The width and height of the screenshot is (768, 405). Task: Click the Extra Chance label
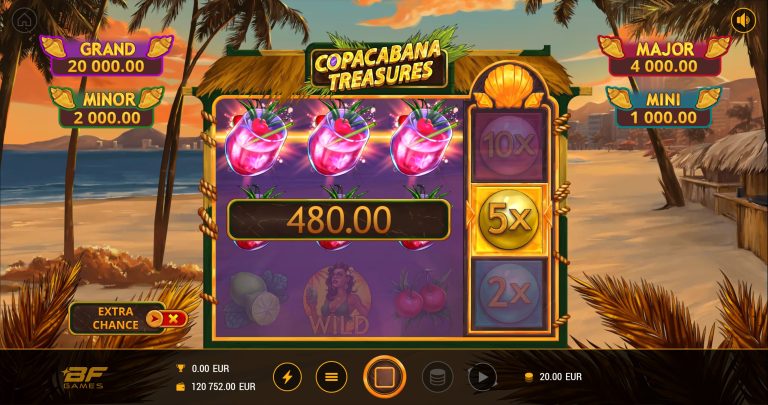pos(116,318)
